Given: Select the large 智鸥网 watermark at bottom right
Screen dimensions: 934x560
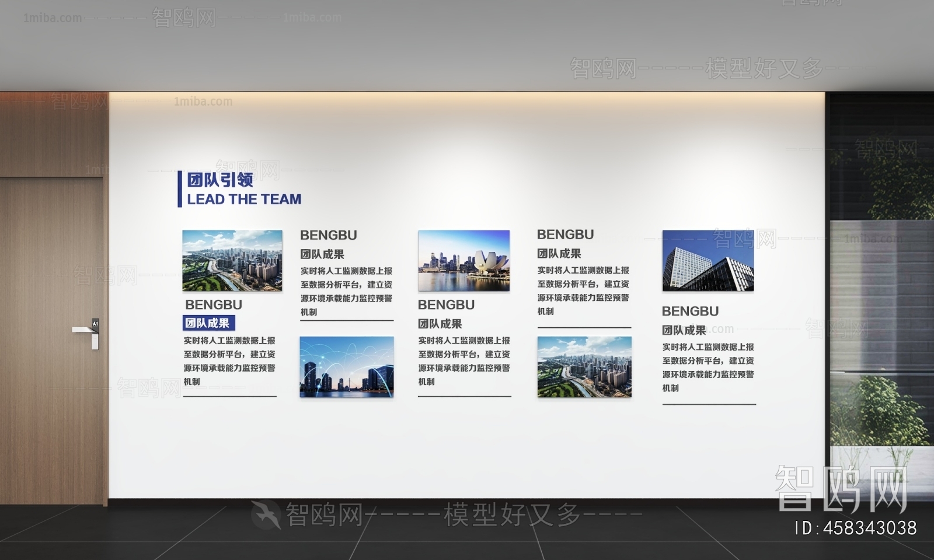Looking at the screenshot, I should 842,489.
